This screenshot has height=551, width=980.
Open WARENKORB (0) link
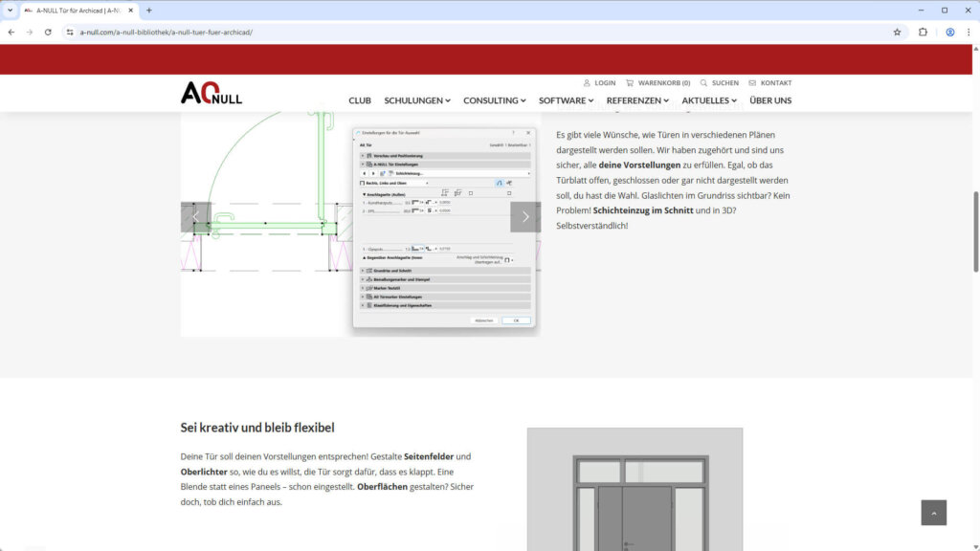pyautogui.click(x=664, y=82)
